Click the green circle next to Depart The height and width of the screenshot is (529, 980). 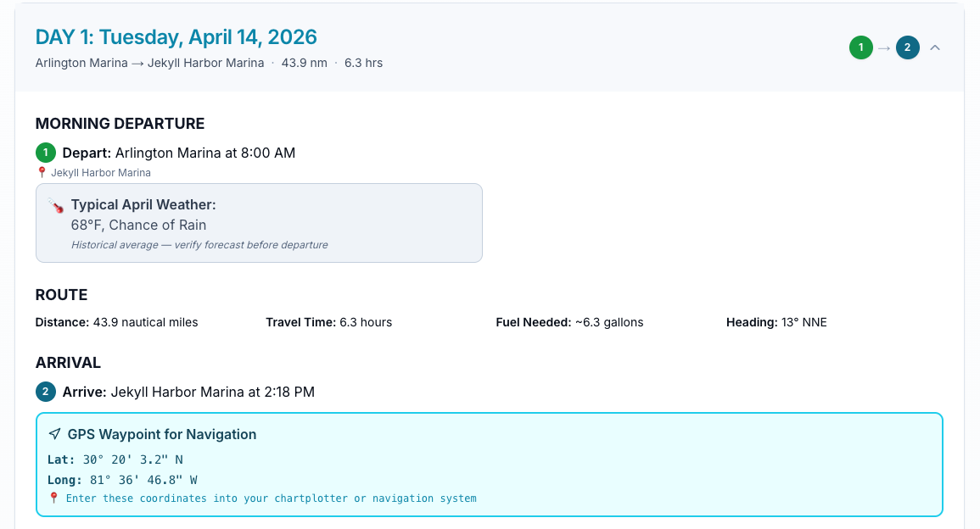[x=45, y=153]
